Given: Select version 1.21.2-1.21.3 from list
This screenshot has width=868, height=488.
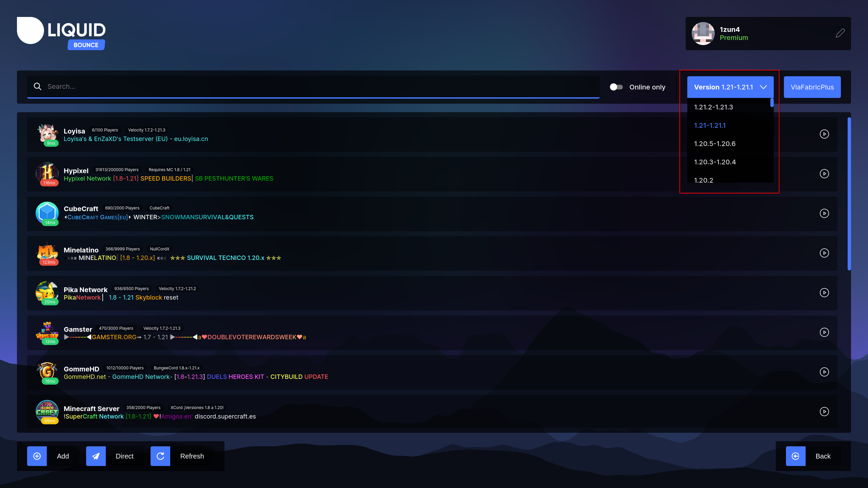Looking at the screenshot, I should pyautogui.click(x=713, y=107).
